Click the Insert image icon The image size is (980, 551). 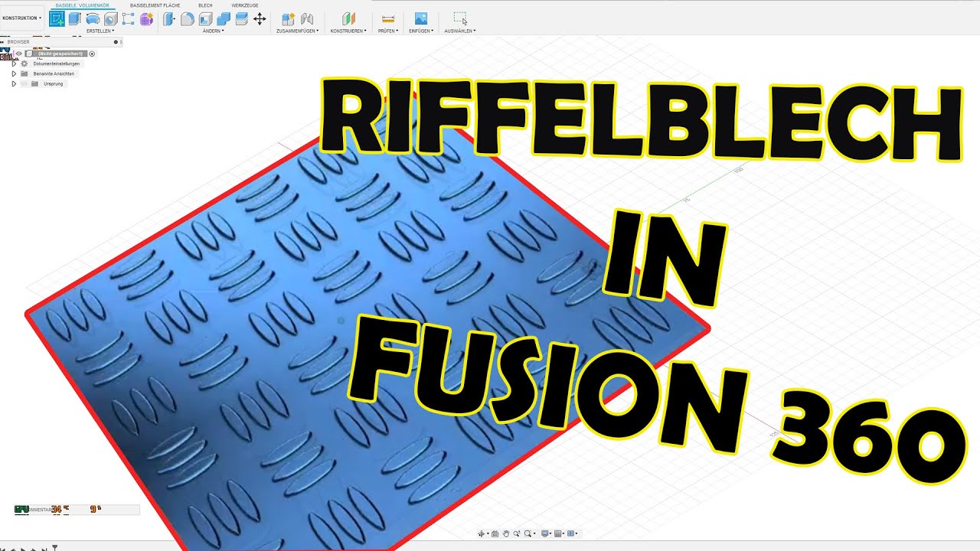coord(421,18)
